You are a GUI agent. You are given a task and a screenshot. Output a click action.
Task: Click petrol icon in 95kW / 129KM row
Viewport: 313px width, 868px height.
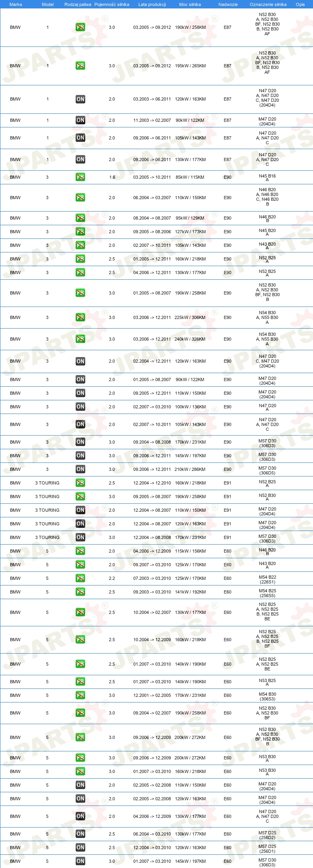(x=80, y=218)
